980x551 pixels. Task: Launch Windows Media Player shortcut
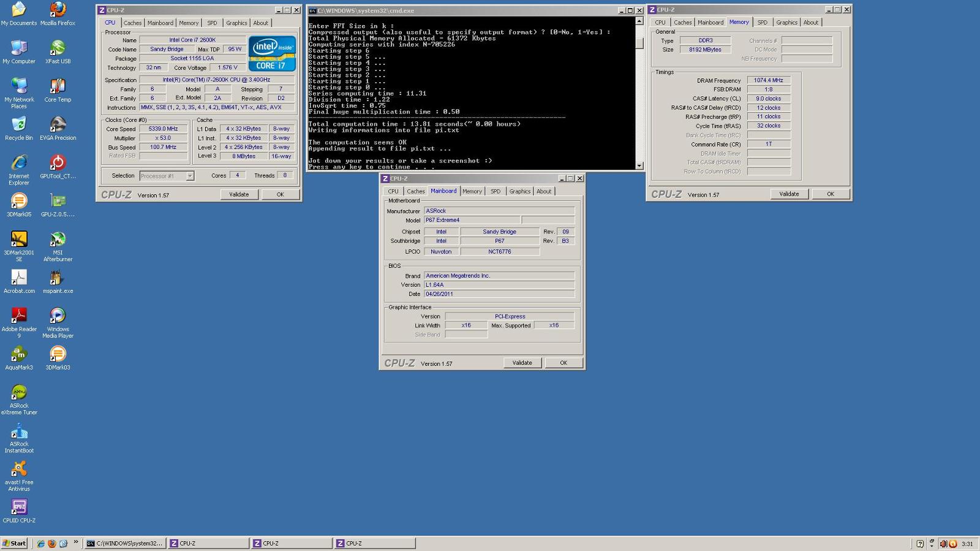point(58,323)
